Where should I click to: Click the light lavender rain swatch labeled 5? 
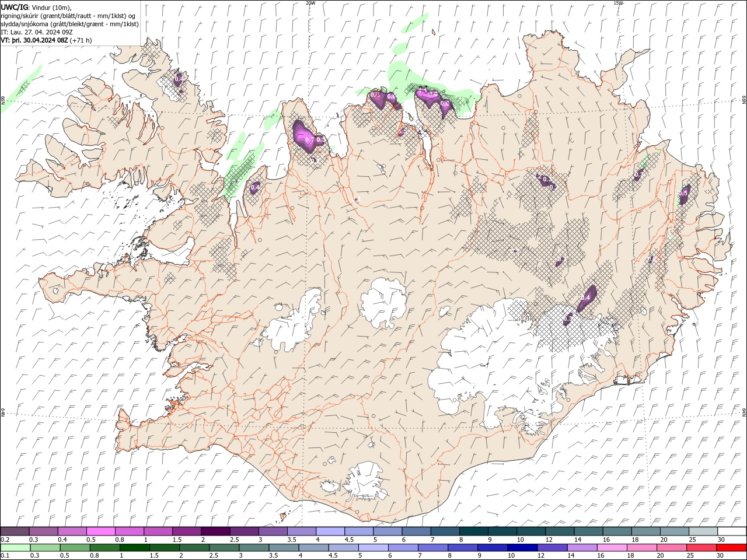point(372,548)
